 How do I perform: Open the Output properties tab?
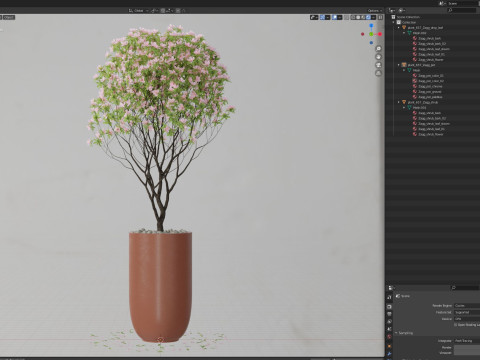pyautogui.click(x=389, y=314)
